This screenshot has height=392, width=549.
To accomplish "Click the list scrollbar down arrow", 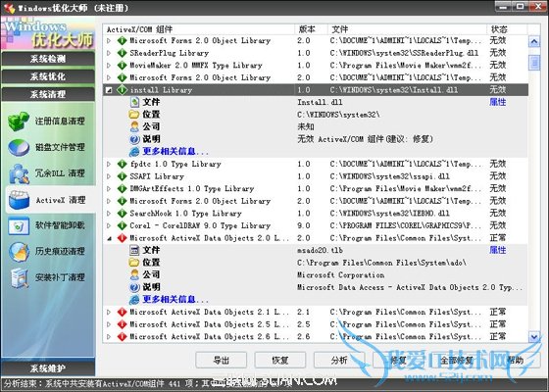I will pos(534,337).
